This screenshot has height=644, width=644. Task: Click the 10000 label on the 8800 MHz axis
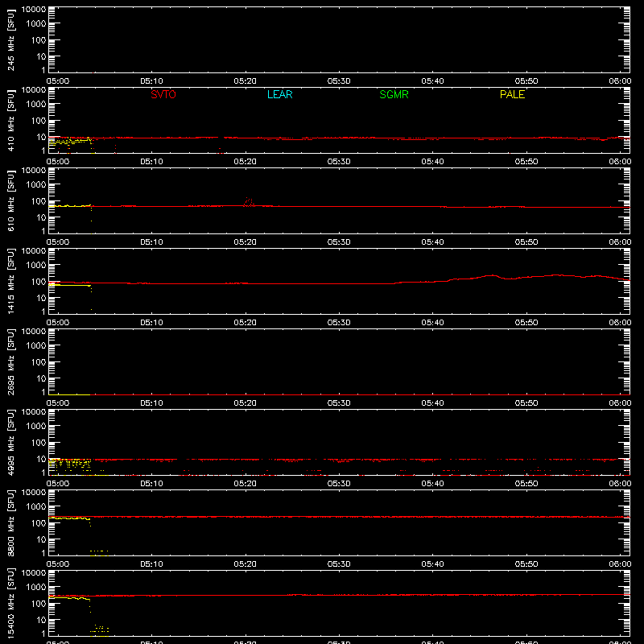[34, 493]
